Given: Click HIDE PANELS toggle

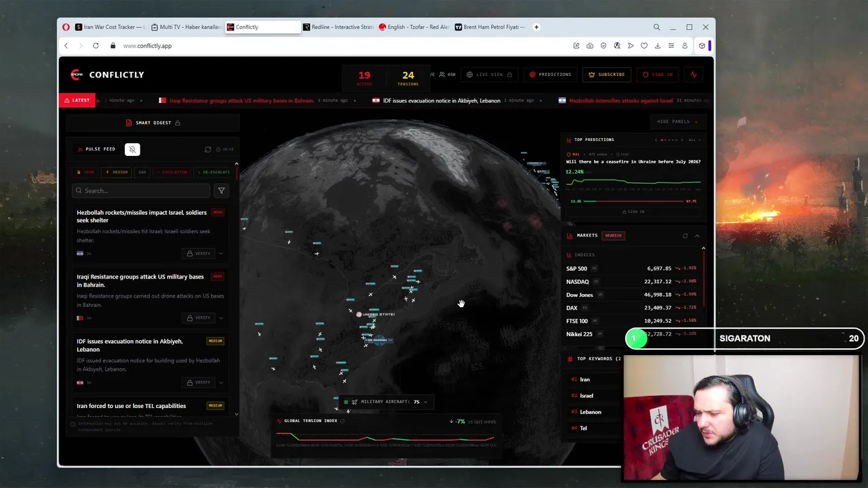Looking at the screenshot, I should pyautogui.click(x=677, y=121).
